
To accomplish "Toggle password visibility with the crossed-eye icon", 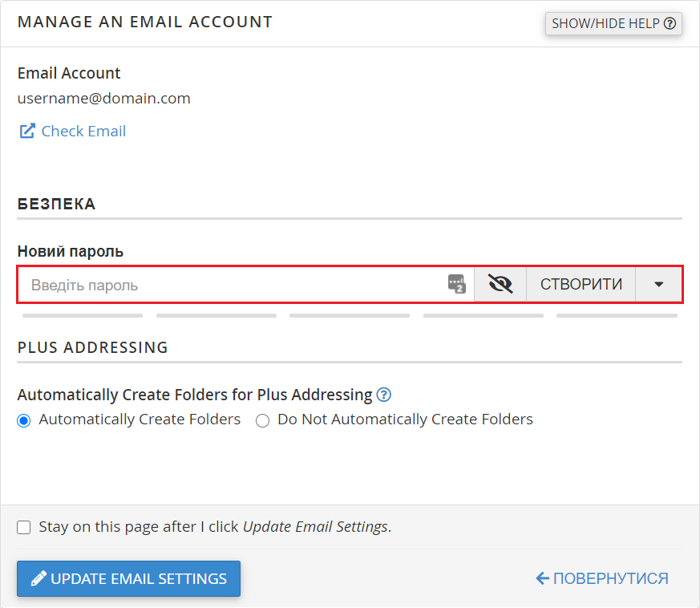I will click(x=500, y=284).
